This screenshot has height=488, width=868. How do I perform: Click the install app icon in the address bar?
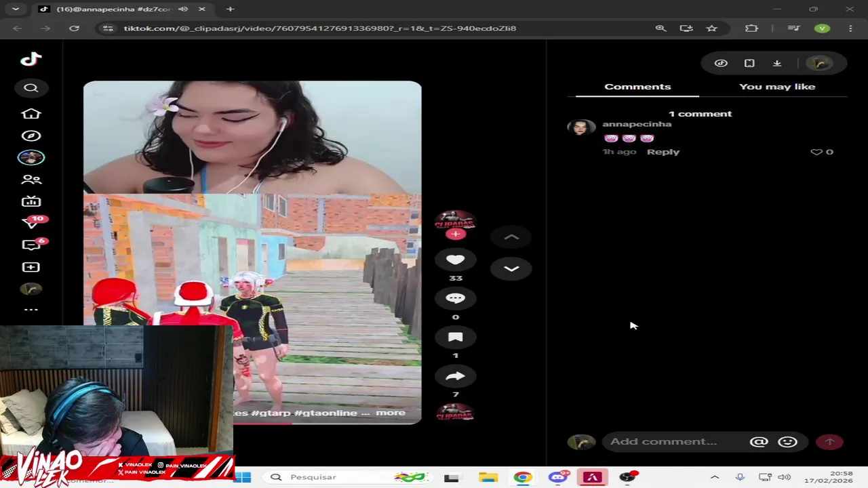tap(686, 28)
